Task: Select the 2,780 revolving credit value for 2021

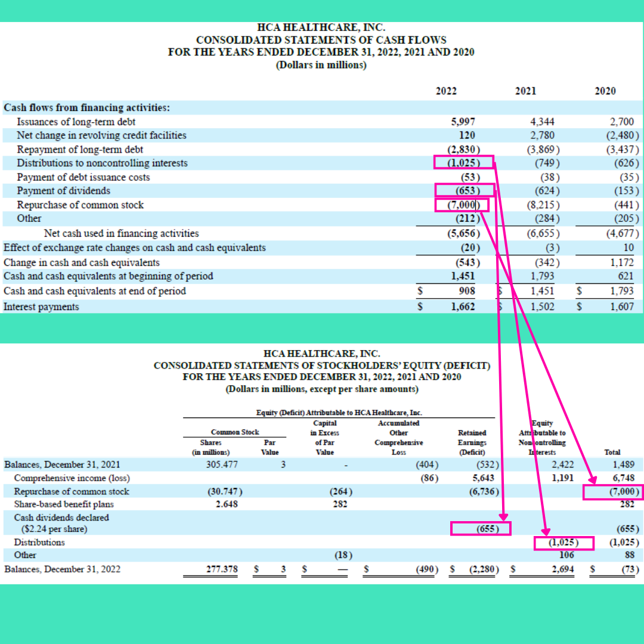Action: pos(542,135)
